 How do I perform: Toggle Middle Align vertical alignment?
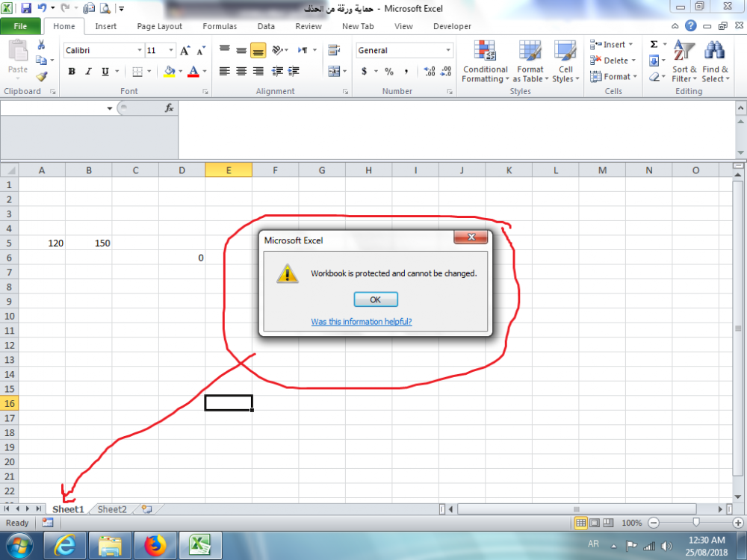[241, 50]
